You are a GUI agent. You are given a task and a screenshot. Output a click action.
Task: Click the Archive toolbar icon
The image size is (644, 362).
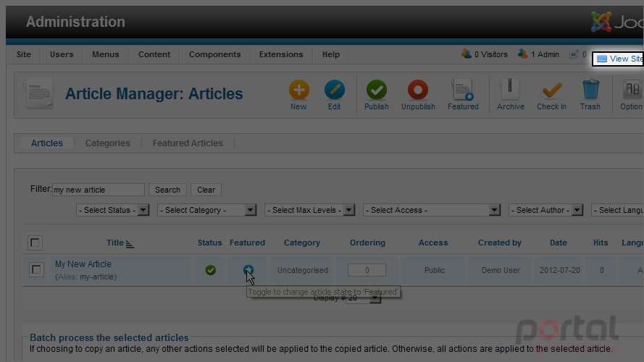pyautogui.click(x=510, y=89)
